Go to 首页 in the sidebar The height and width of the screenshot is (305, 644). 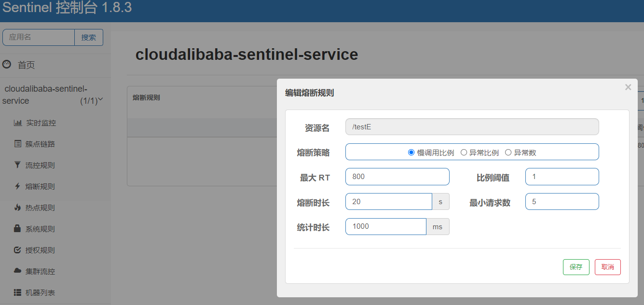point(26,65)
